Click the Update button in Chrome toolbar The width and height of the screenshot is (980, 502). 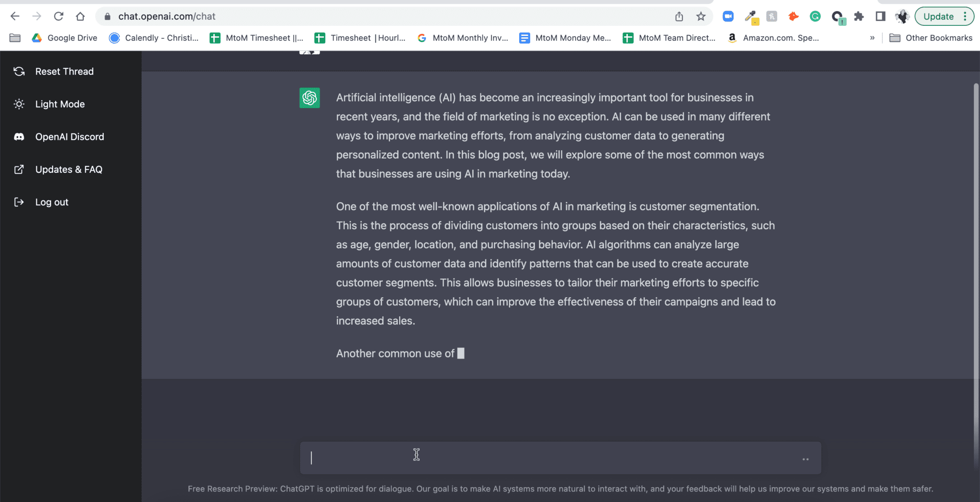pyautogui.click(x=938, y=16)
